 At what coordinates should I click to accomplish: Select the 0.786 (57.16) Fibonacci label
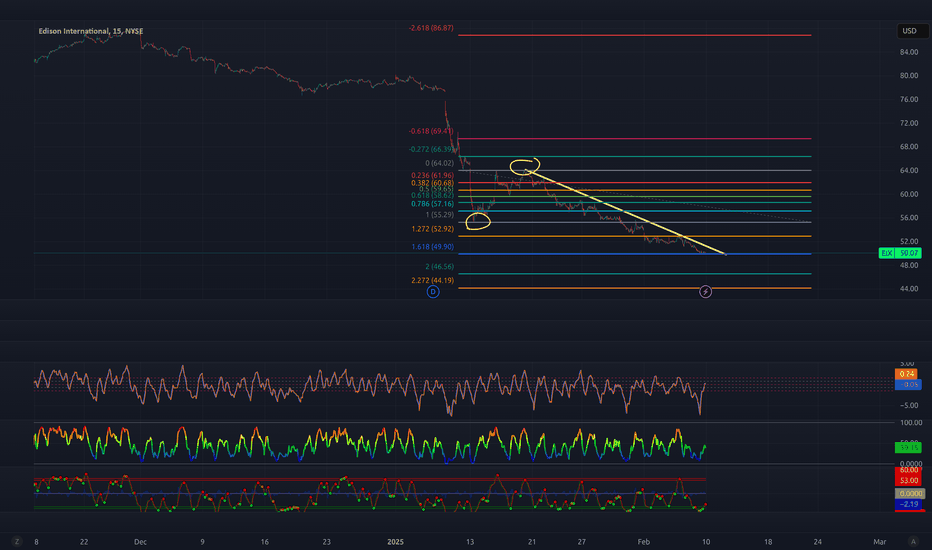(432, 203)
